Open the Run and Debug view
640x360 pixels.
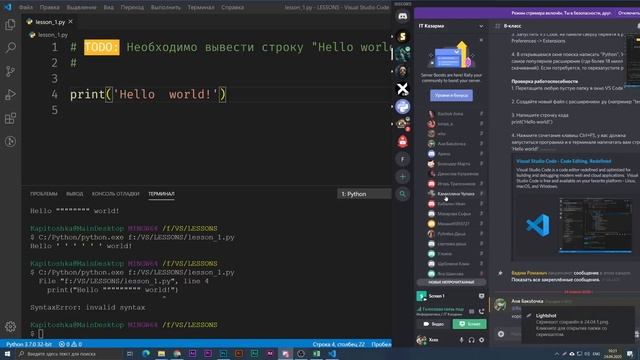pos(10,95)
